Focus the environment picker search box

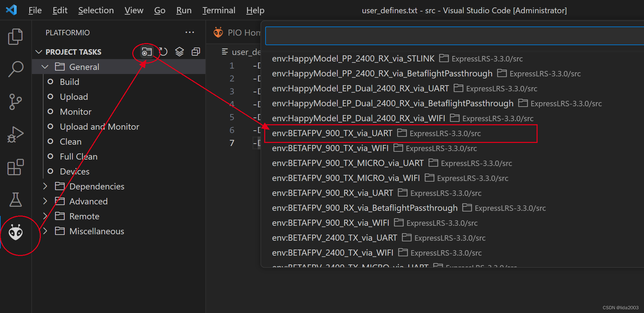tap(455, 36)
